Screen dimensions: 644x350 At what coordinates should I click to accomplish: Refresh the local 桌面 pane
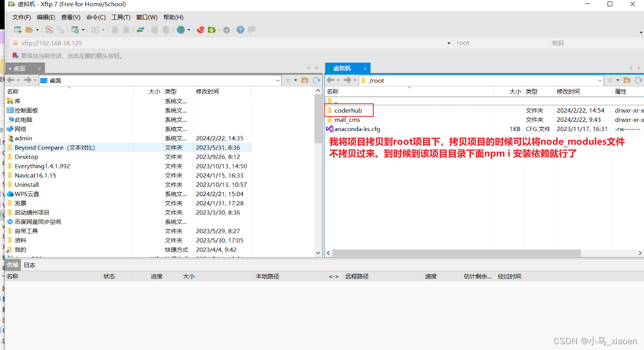coord(317,80)
